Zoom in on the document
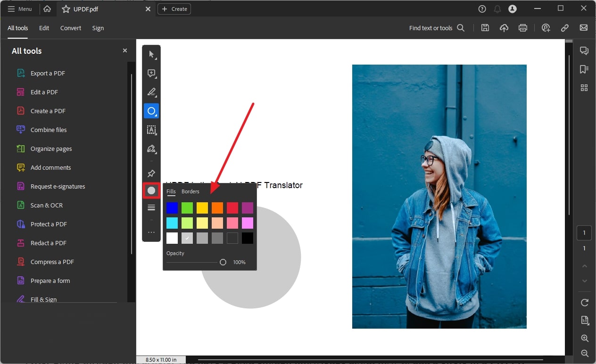596x364 pixels. coord(584,338)
